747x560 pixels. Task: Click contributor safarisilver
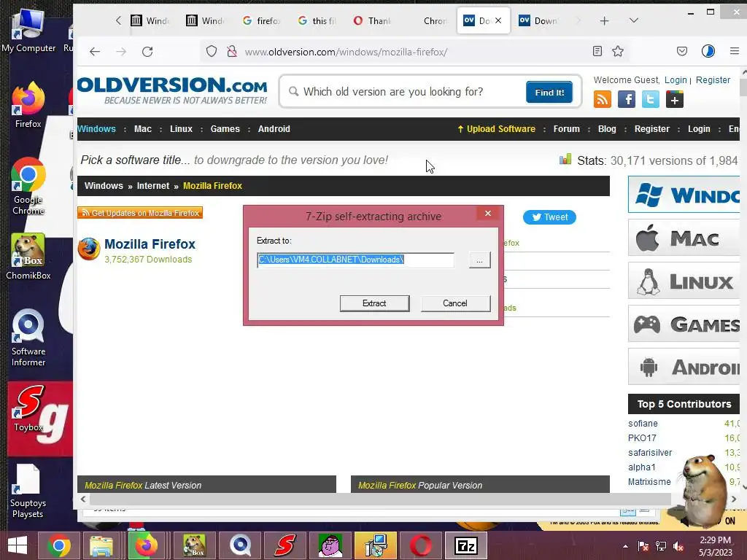click(x=650, y=452)
